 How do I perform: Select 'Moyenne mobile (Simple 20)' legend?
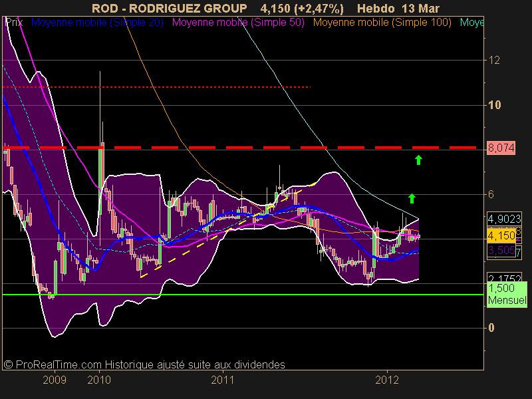[97, 23]
